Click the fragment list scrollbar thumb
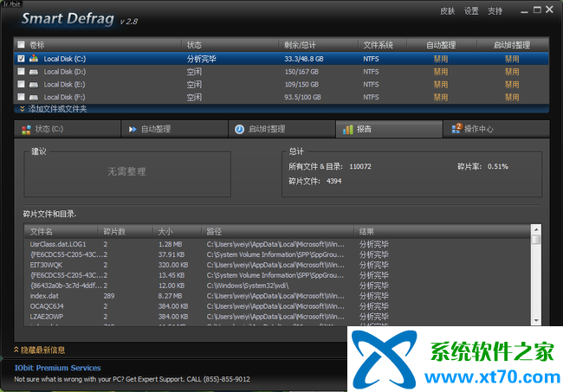The height and width of the screenshot is (392, 563). click(x=536, y=240)
